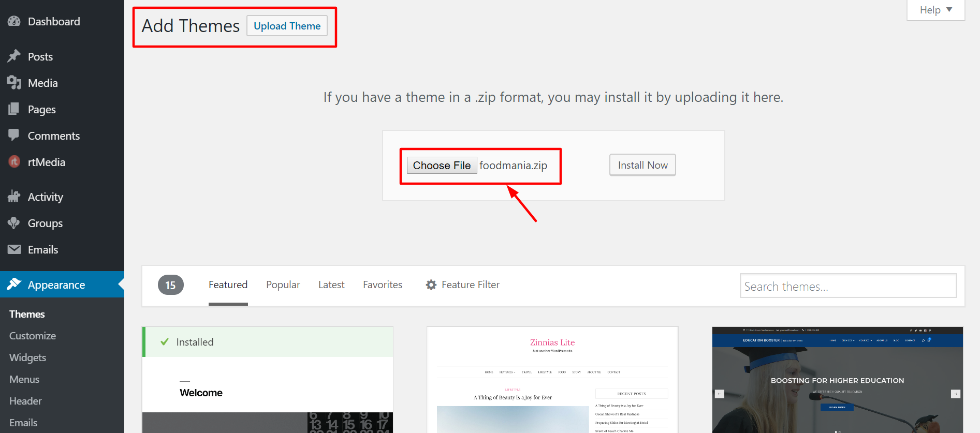Switch to the Featured tab
This screenshot has width=980, height=433.
click(x=228, y=285)
